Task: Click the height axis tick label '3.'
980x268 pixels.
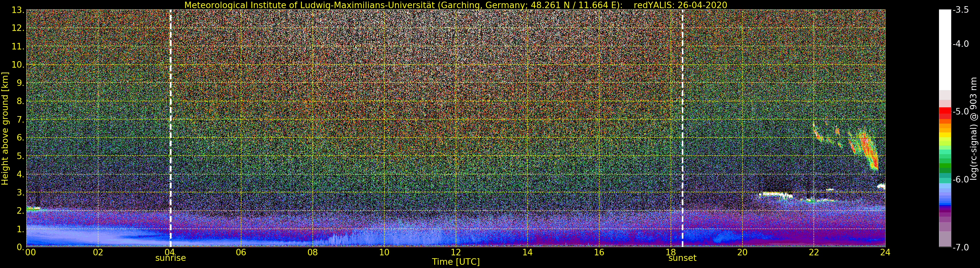Action: 21,193
